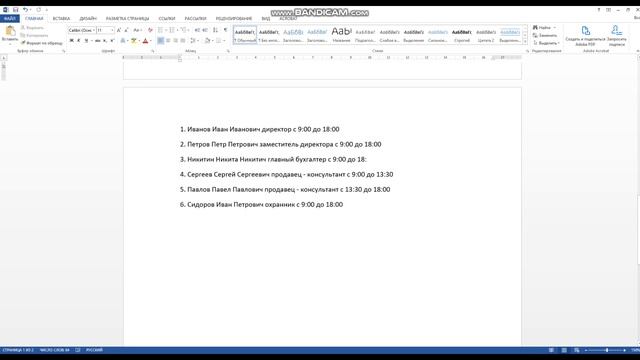Viewport: 640px width, 360px height.
Task: Toggle Bold (Ж) formatting
Action: 71,41
